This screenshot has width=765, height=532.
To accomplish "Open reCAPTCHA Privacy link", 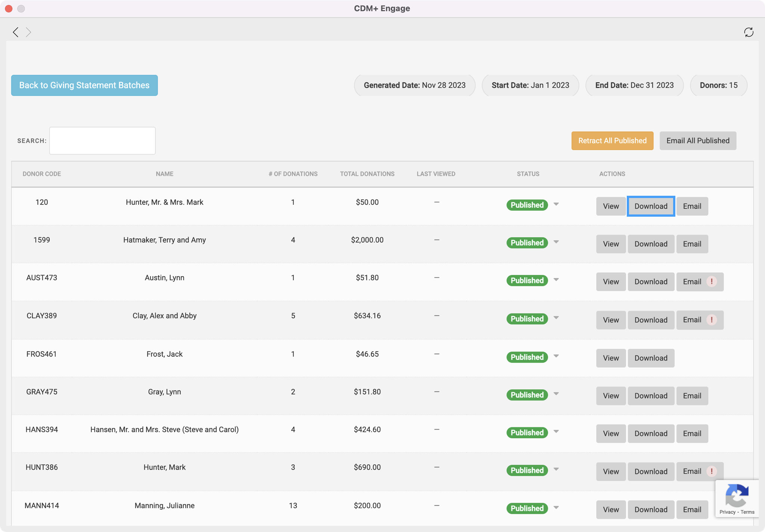I will (x=727, y=512).
